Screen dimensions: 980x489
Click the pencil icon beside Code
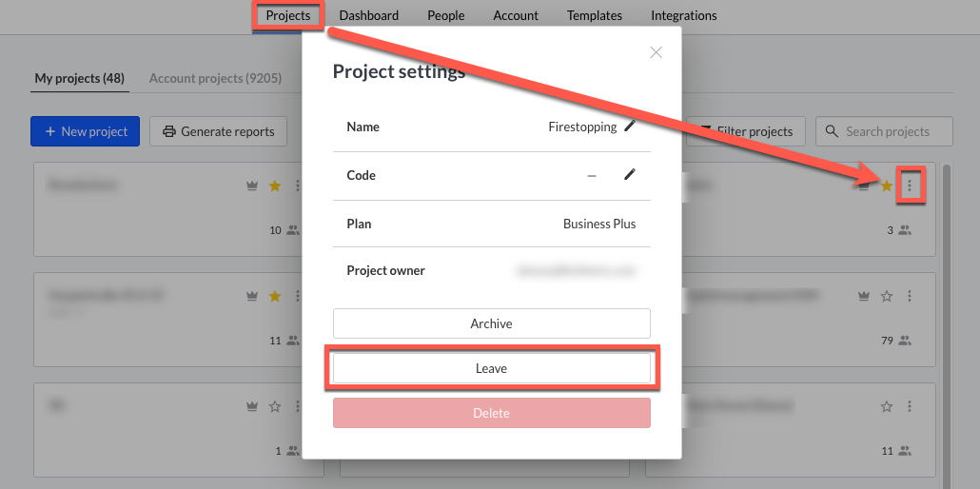pyautogui.click(x=630, y=175)
